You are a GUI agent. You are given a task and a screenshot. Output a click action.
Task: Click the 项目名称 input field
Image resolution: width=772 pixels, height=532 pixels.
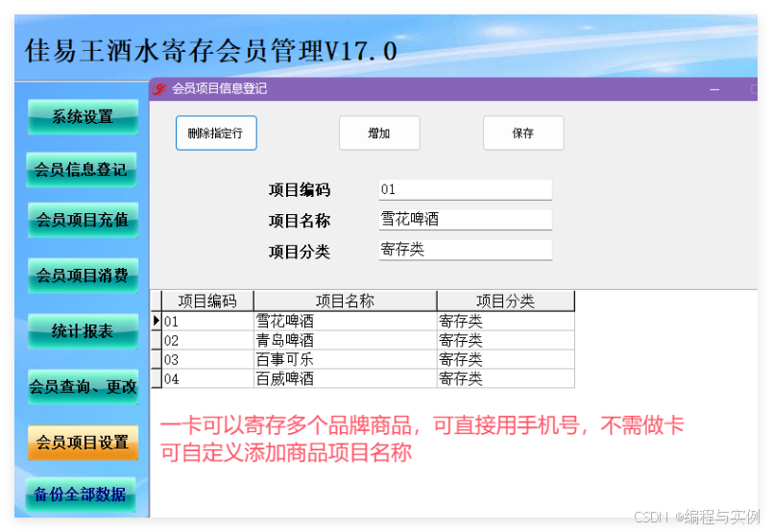pos(466,220)
